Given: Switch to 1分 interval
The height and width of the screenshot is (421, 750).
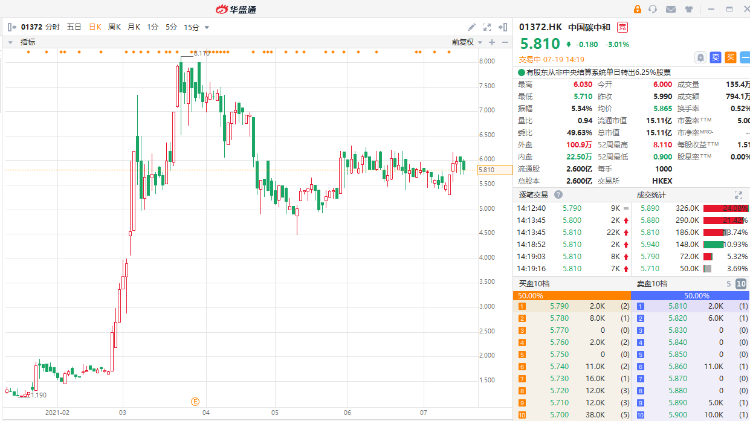Looking at the screenshot, I should pos(153,27).
